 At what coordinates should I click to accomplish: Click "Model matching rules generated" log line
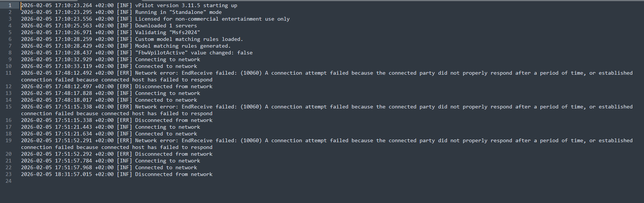point(183,46)
